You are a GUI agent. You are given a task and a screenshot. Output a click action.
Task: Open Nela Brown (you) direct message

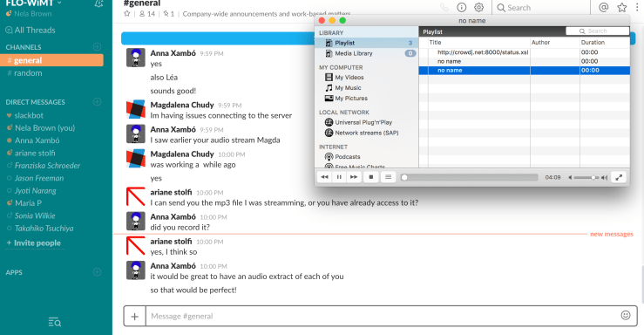41,128
